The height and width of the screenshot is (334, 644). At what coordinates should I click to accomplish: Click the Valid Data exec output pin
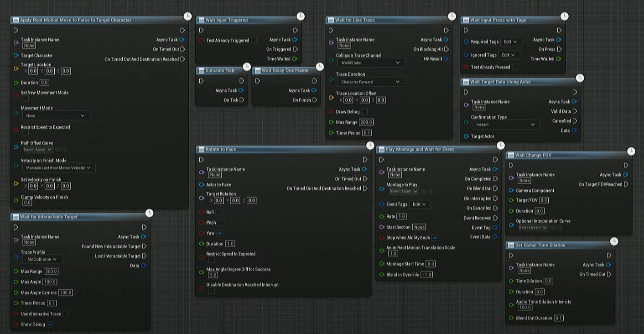point(575,111)
